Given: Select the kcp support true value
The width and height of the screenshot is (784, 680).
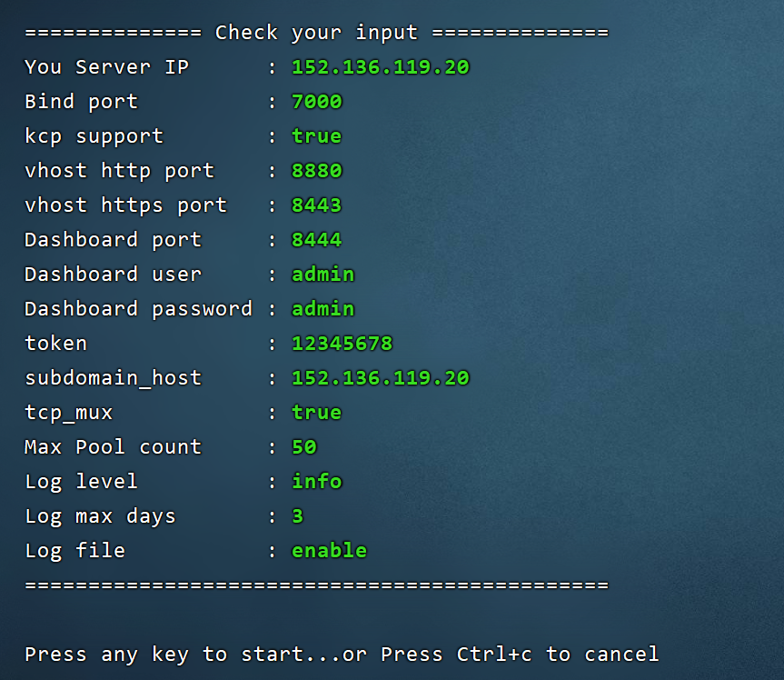Looking at the screenshot, I should coord(317,136).
